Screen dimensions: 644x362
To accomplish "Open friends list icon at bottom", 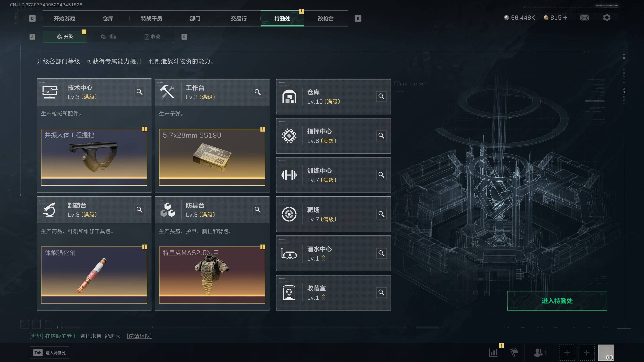I will [x=538, y=353].
